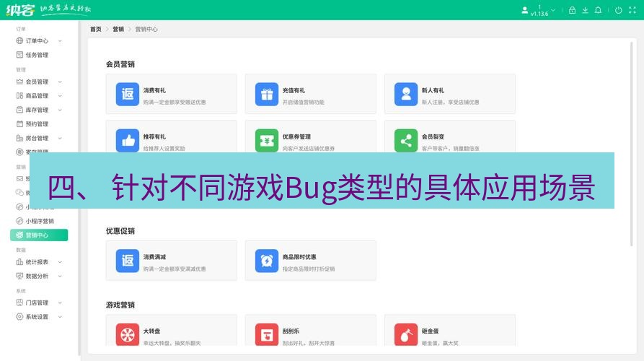Click the 订单中心 globe icon
This screenshot has height=361, width=644.
19,40
